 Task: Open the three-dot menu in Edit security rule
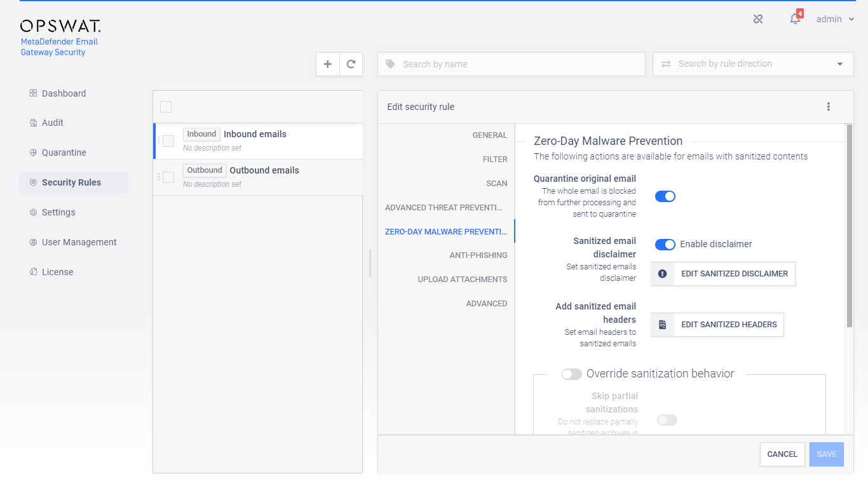pyautogui.click(x=829, y=107)
